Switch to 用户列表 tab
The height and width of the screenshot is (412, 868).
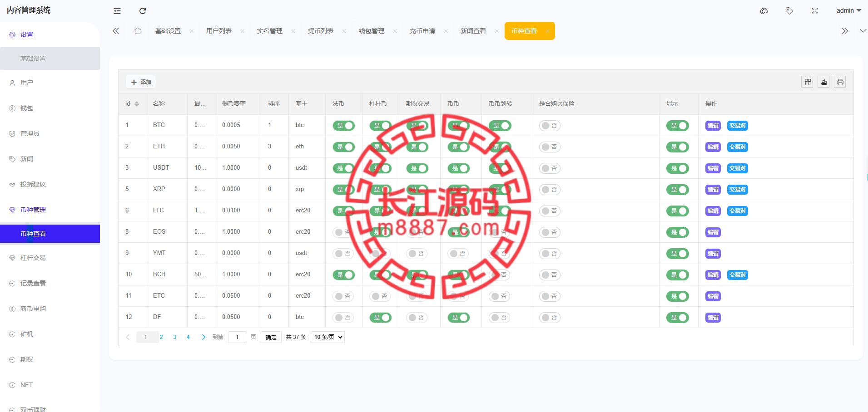219,31
